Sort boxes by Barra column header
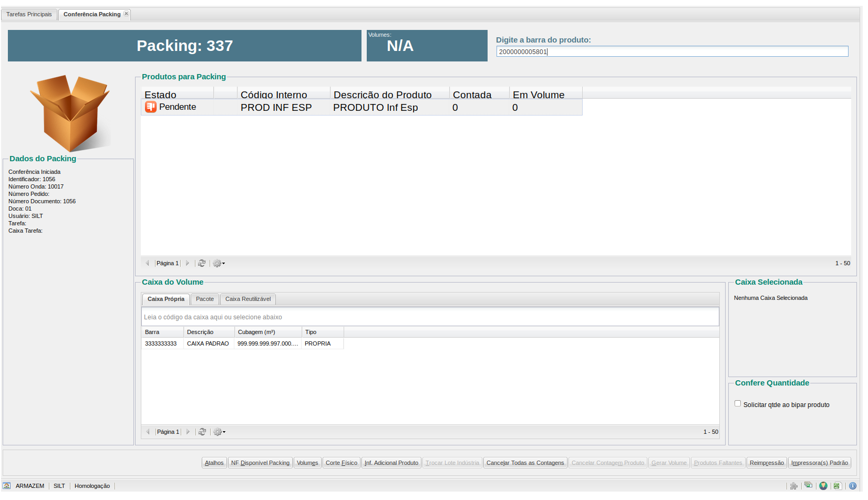Viewport: 868px width, 500px height. pyautogui.click(x=162, y=332)
